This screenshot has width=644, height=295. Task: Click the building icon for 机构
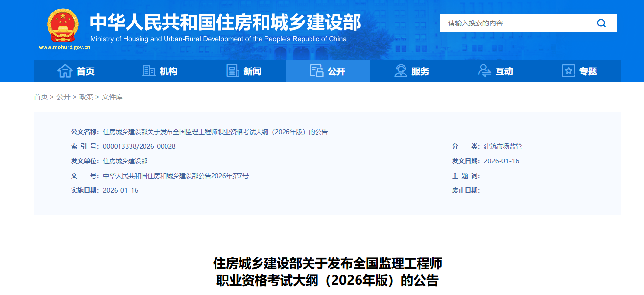coord(149,71)
